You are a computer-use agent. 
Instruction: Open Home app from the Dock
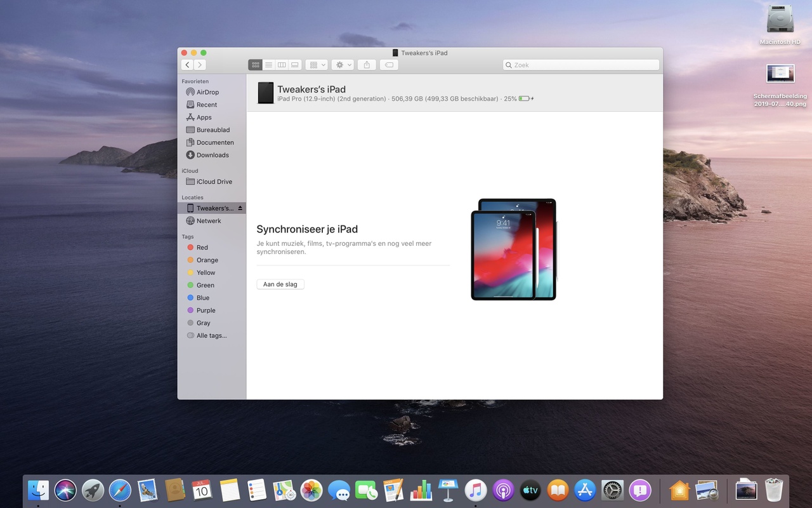(x=679, y=490)
